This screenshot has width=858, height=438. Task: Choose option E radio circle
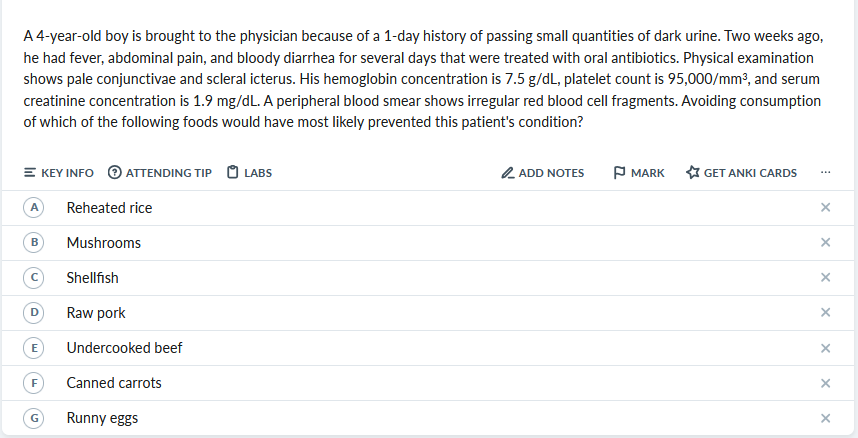(x=35, y=348)
